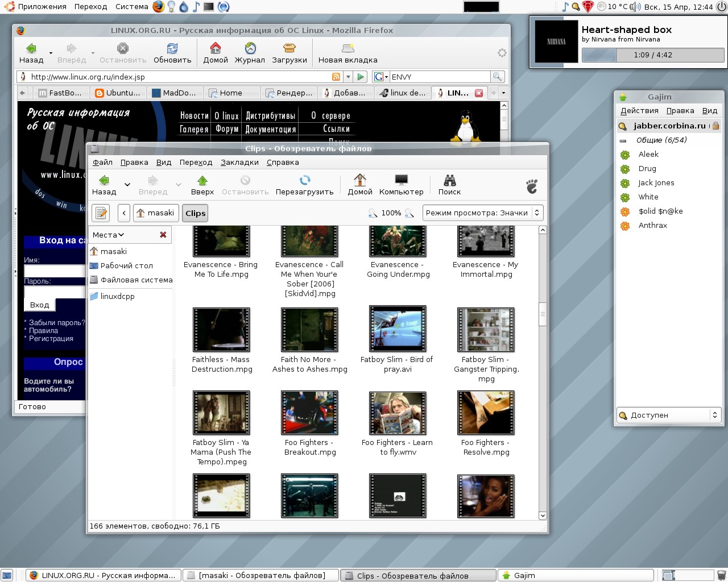Click the trash icon in bottom panel
This screenshot has height=582, width=728.
tap(721, 575)
